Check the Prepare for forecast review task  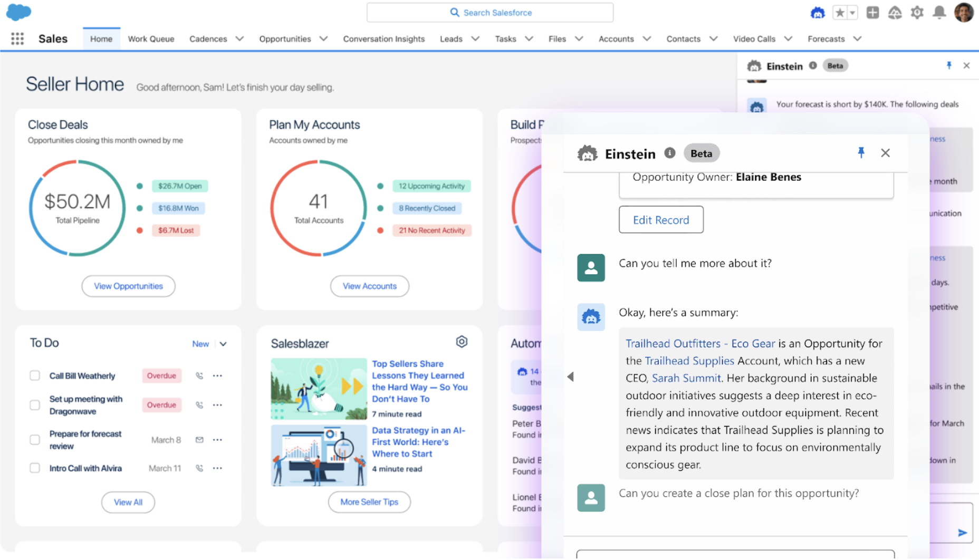pyautogui.click(x=35, y=440)
